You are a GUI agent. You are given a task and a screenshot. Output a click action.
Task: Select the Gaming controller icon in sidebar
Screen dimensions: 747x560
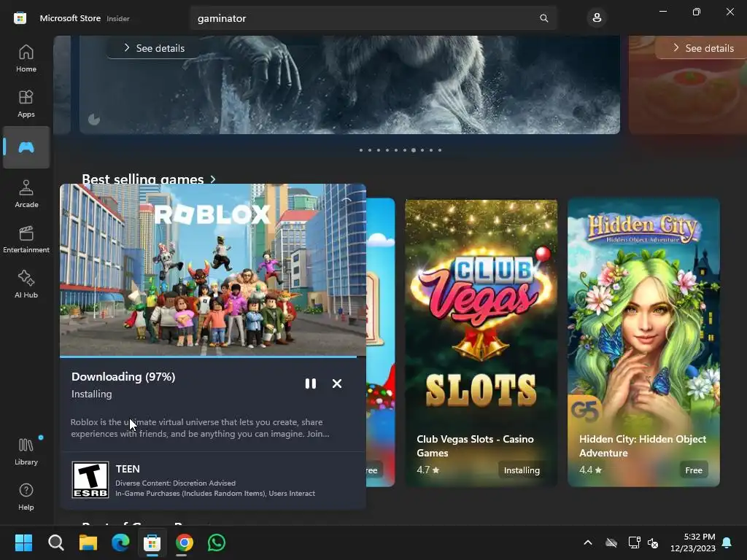coord(26,147)
